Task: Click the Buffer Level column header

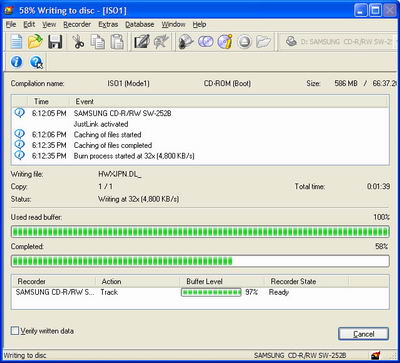Action: click(222, 281)
